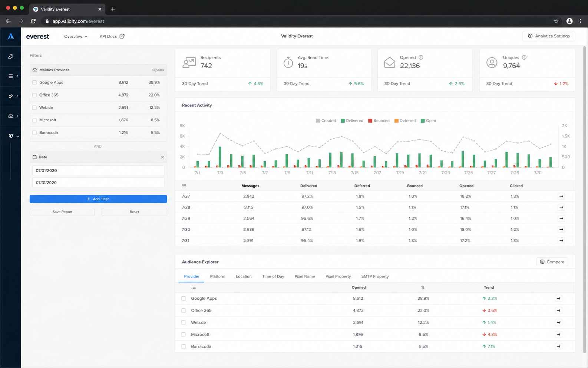Open the hamburger list sidebar icon
588x368 pixels.
pos(11,76)
